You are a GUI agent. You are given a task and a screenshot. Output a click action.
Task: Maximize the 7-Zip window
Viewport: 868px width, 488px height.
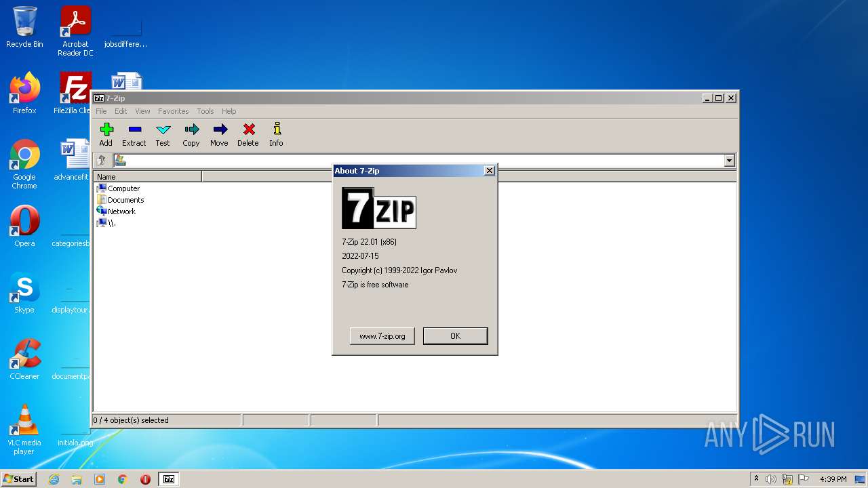click(x=719, y=98)
